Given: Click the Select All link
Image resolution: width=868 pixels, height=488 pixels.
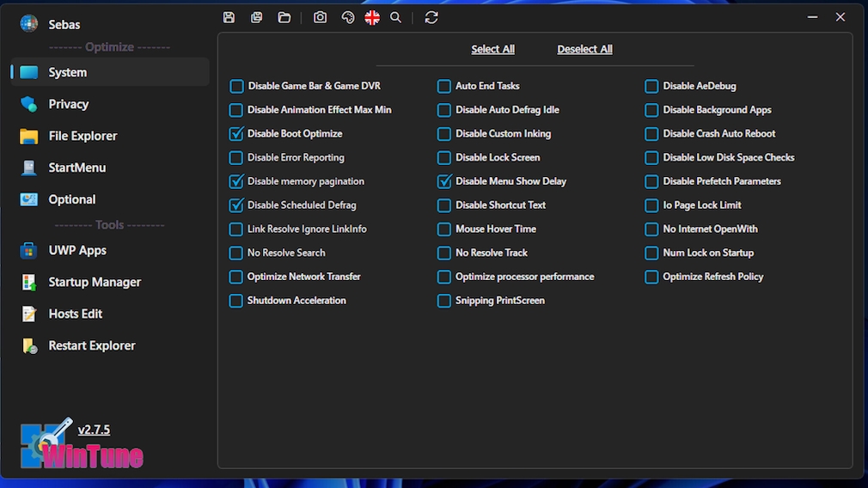Looking at the screenshot, I should [492, 49].
